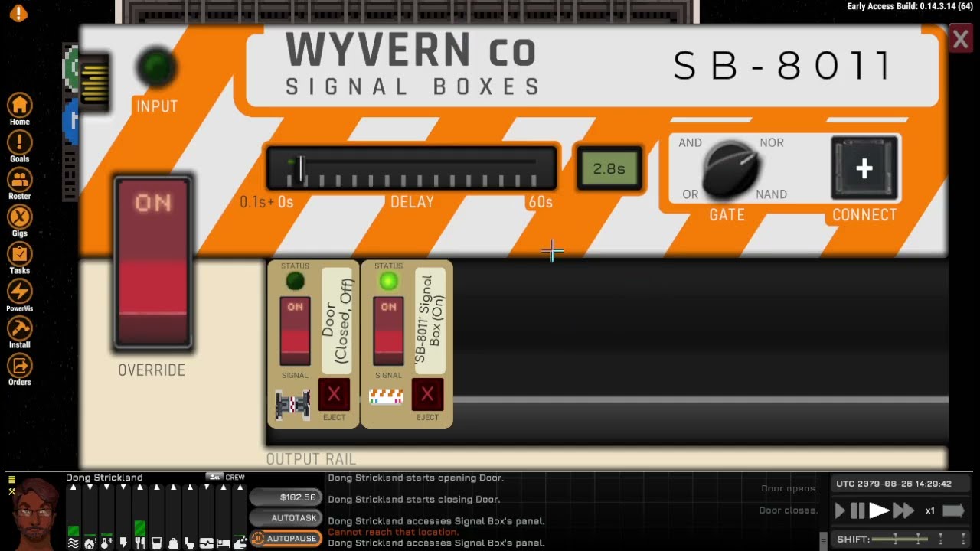Pause the game time

tap(857, 510)
